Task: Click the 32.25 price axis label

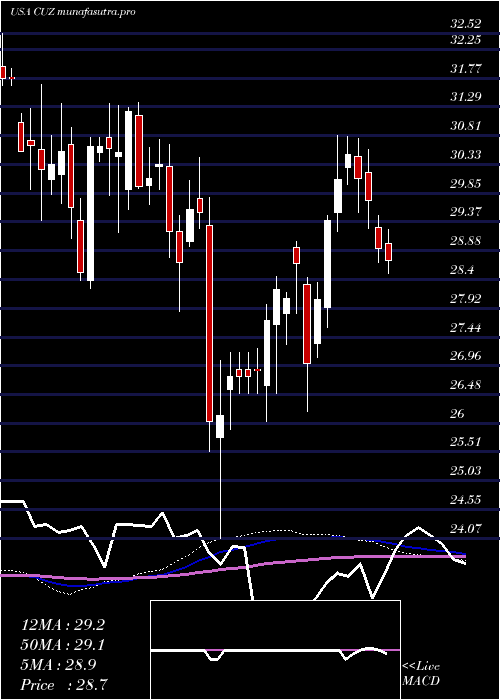Action: [x=466, y=40]
